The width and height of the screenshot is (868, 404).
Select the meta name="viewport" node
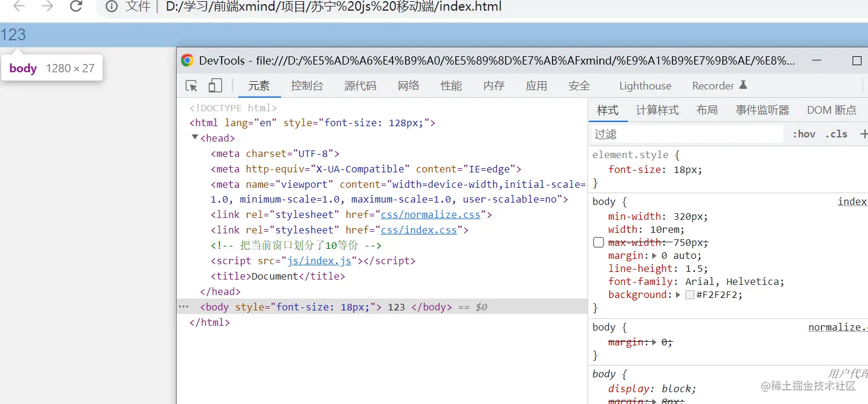tap(398, 192)
